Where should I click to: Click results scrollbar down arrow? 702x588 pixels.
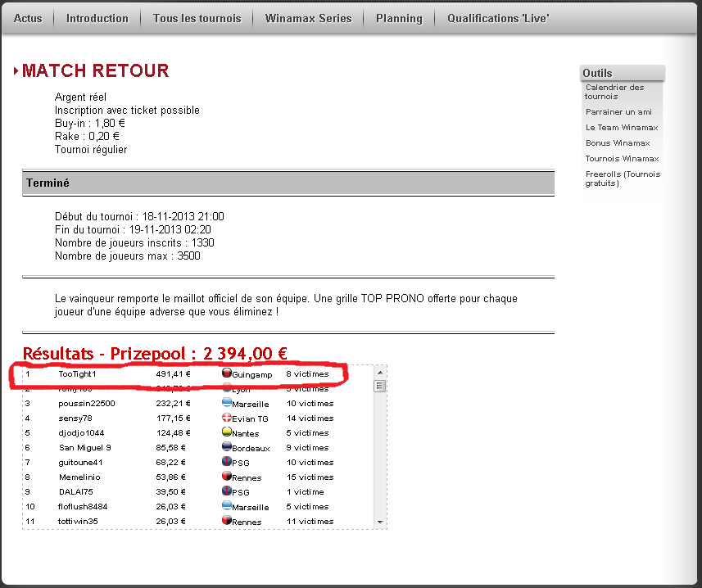379,522
